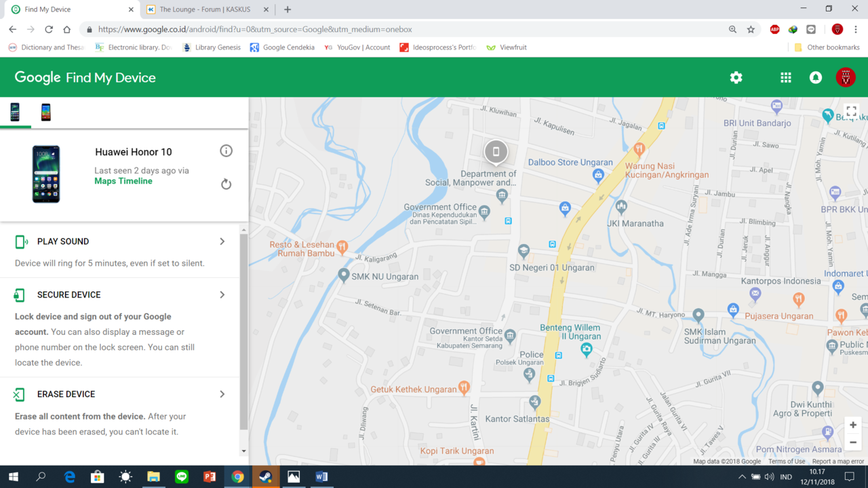Open Terms of Use link

[787, 462]
